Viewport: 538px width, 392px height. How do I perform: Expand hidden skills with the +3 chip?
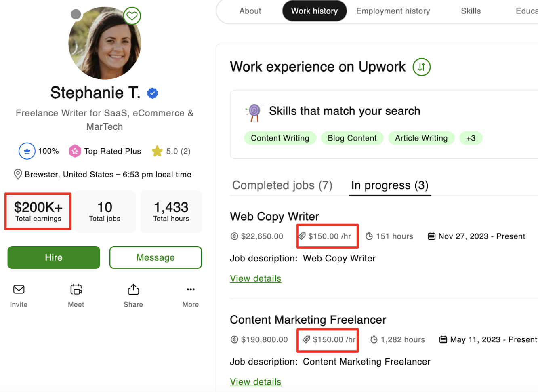471,138
